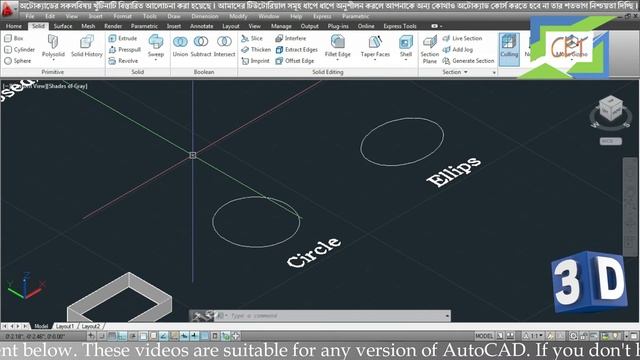Activate the Live Section tool
This screenshot has width=640, height=360.
(x=462, y=38)
